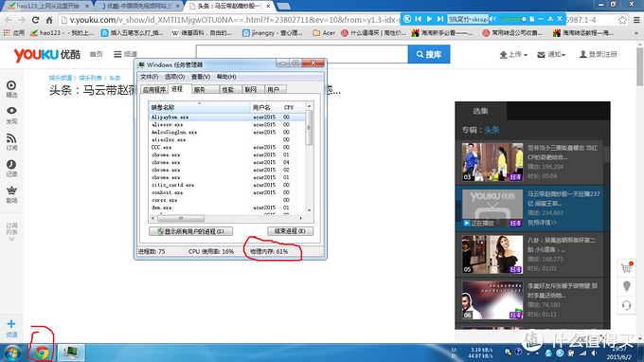Click the crown icon in the left sidebar
The height and width of the screenshot is (362, 644).
(x=11, y=190)
